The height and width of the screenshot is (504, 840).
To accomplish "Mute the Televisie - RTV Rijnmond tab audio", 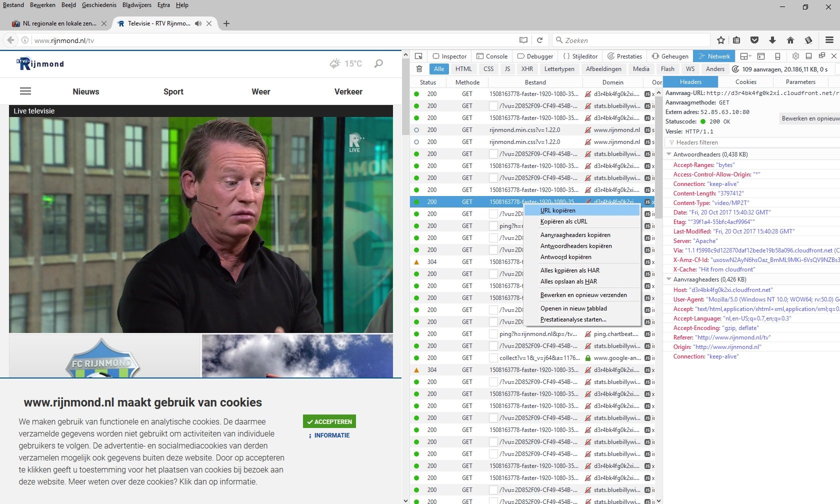I will 198,23.
